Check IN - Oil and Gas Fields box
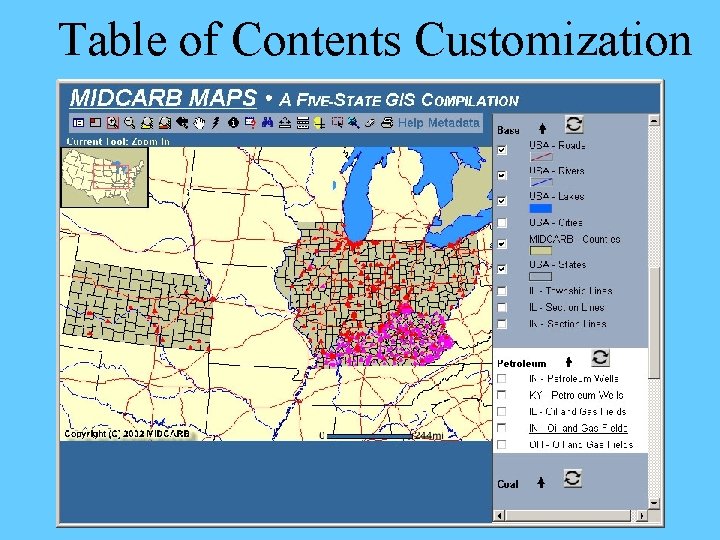 click(502, 428)
